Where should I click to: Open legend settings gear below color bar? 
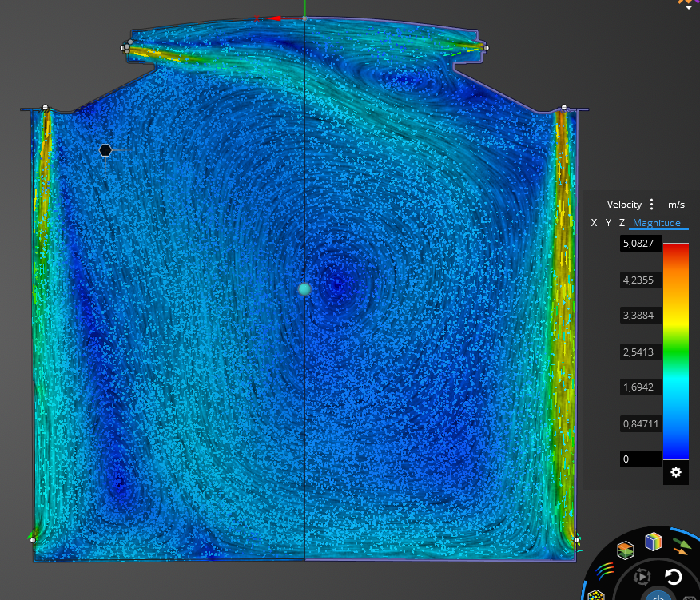tap(676, 472)
